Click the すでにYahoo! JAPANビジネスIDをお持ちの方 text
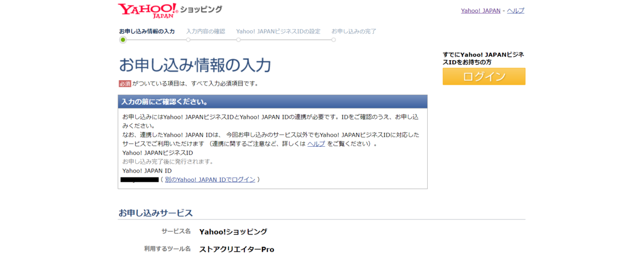The width and height of the screenshot is (644, 264). 483,58
